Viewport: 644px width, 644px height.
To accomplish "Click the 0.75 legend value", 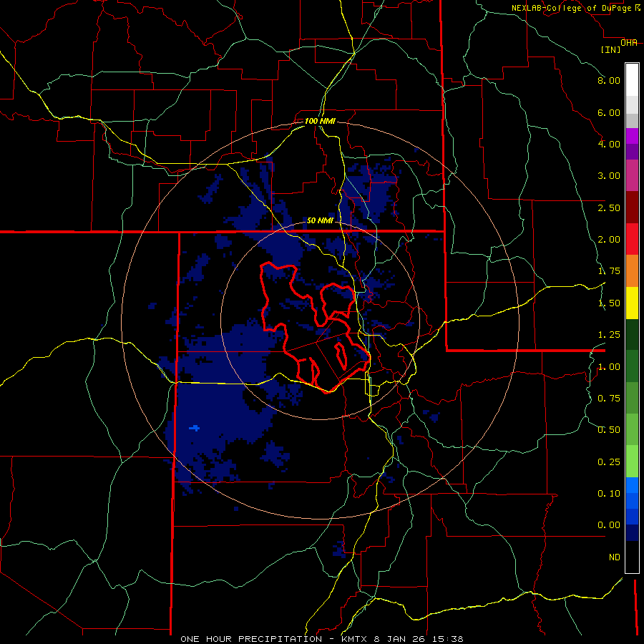I will point(609,399).
